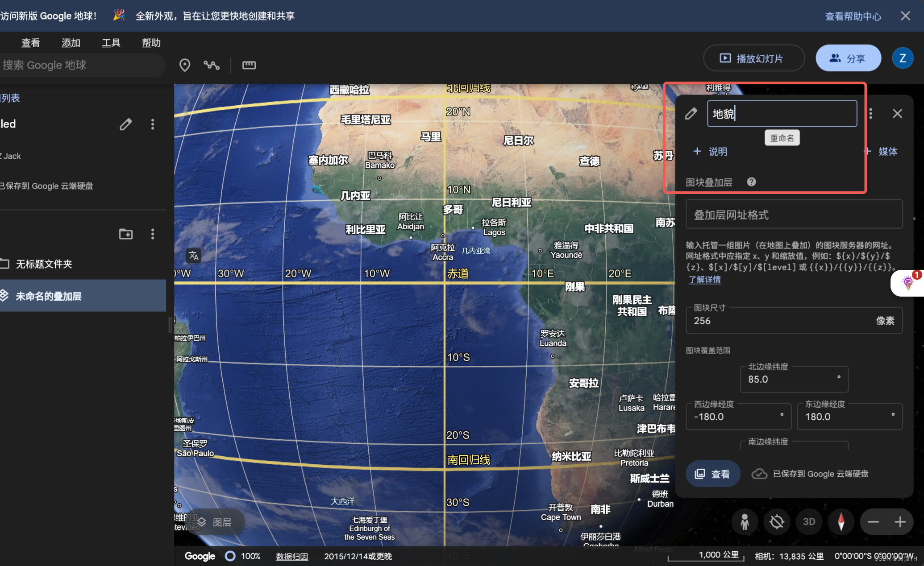Image resolution: width=924 pixels, height=566 pixels.
Task: Click the compass north icon
Action: 841,521
